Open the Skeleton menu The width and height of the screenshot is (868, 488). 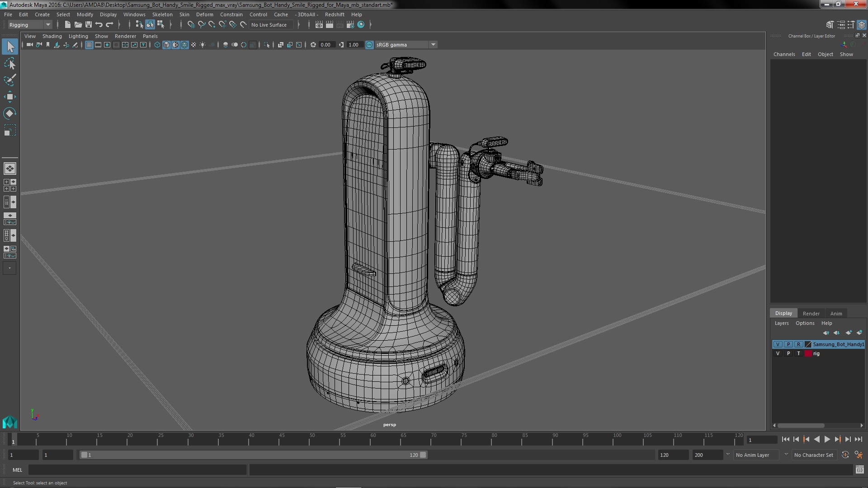point(162,14)
